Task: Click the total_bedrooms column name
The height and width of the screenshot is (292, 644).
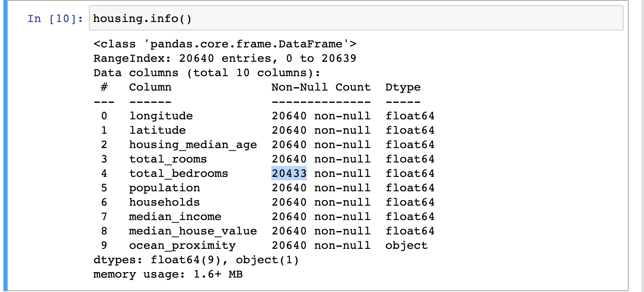Action: 178,174
